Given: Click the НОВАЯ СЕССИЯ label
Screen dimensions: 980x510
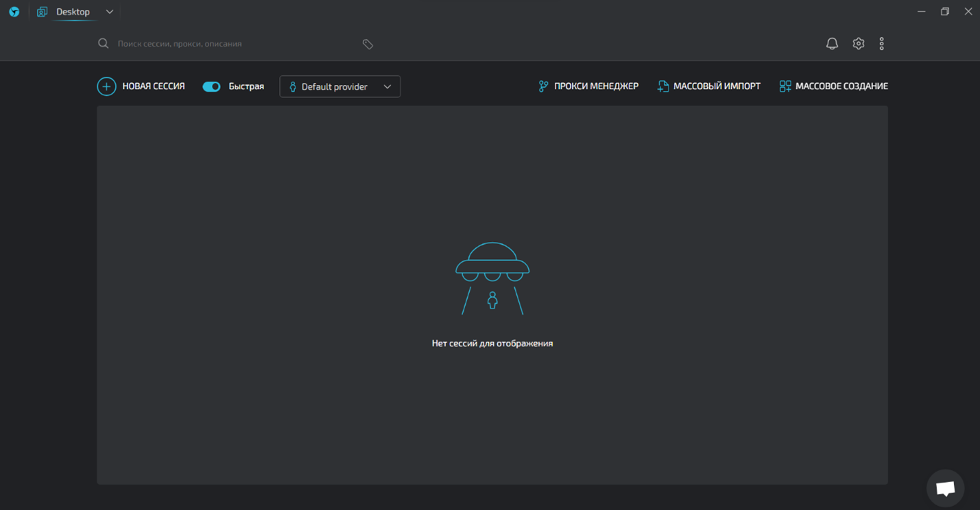Looking at the screenshot, I should point(154,86).
